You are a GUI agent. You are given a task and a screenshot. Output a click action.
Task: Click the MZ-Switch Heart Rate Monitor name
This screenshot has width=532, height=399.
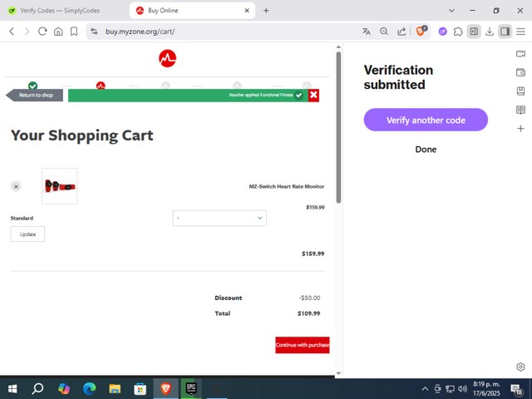287,186
